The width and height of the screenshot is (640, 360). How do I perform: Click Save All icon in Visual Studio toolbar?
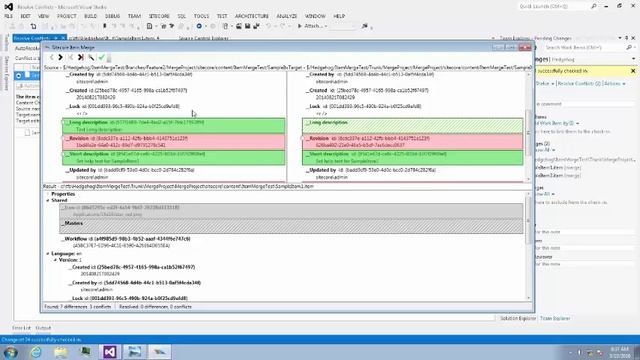[256, 26]
